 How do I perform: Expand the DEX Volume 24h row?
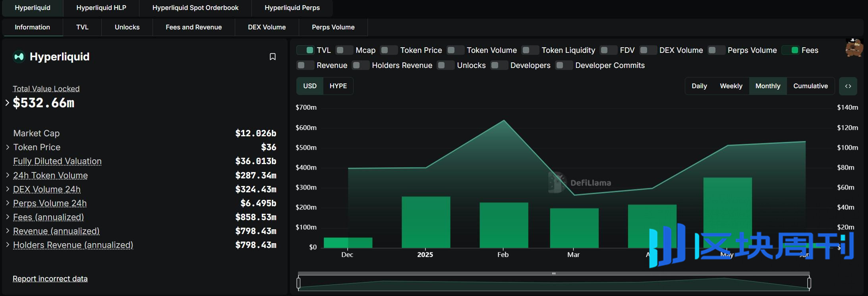[x=8, y=189]
